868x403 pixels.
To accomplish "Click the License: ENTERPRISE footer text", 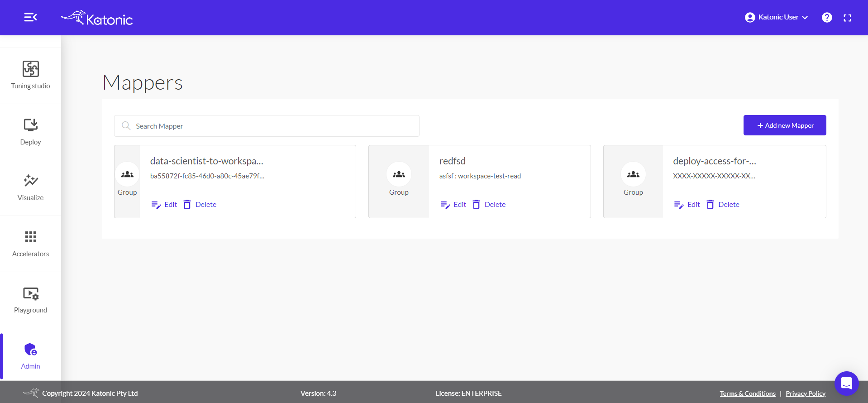I will (x=469, y=393).
